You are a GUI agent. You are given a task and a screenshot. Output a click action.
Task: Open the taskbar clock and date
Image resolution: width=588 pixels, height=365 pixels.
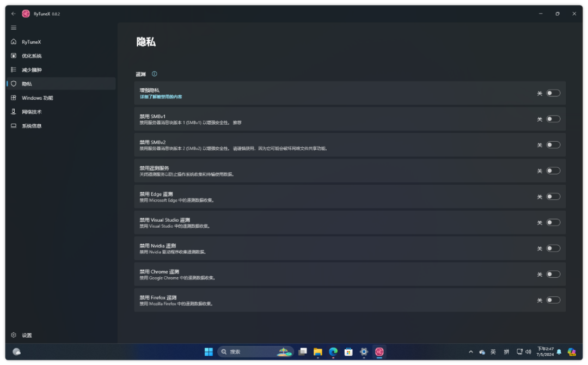[545, 351]
